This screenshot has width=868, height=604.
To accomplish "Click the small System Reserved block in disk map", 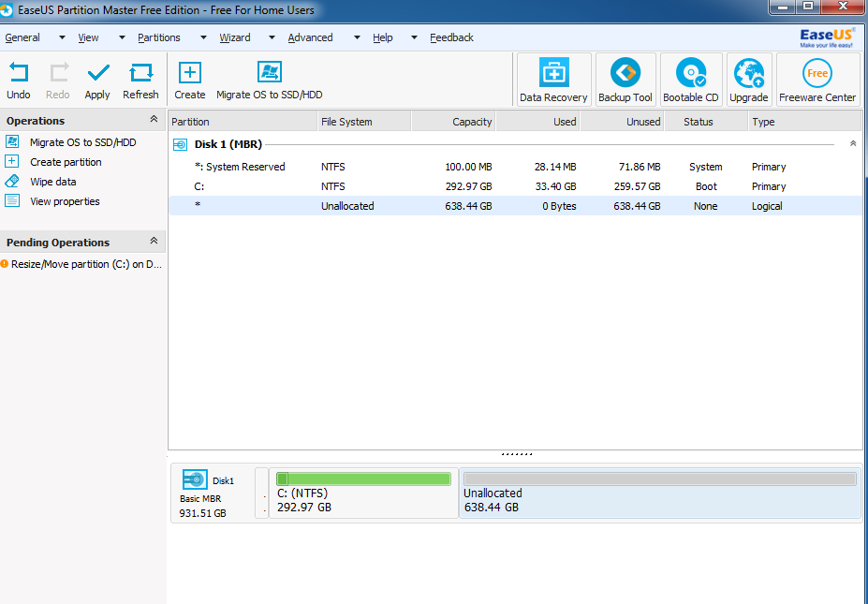I will (x=262, y=494).
